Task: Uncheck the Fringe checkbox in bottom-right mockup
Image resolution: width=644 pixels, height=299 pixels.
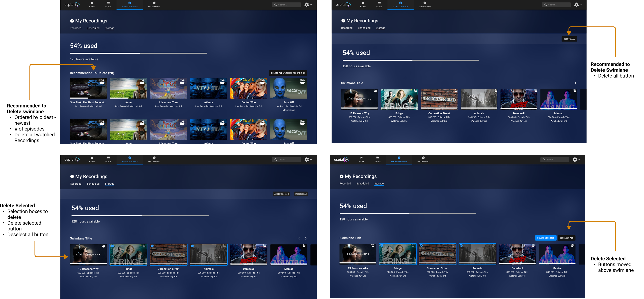Action: (x=382, y=246)
